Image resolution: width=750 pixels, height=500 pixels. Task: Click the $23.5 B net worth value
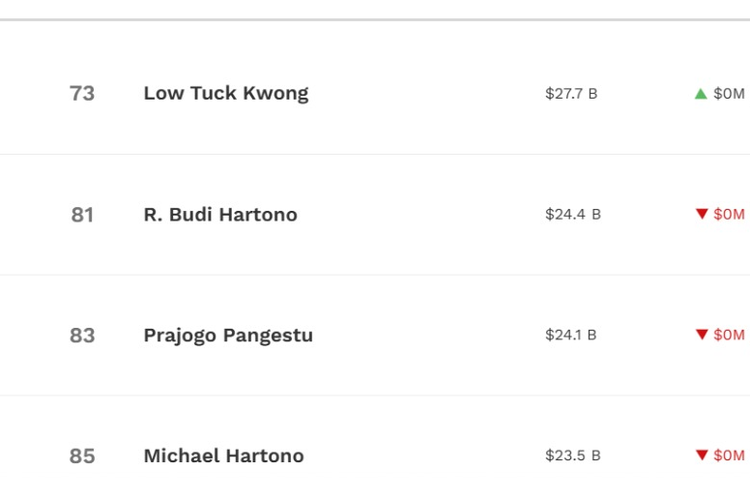click(573, 455)
